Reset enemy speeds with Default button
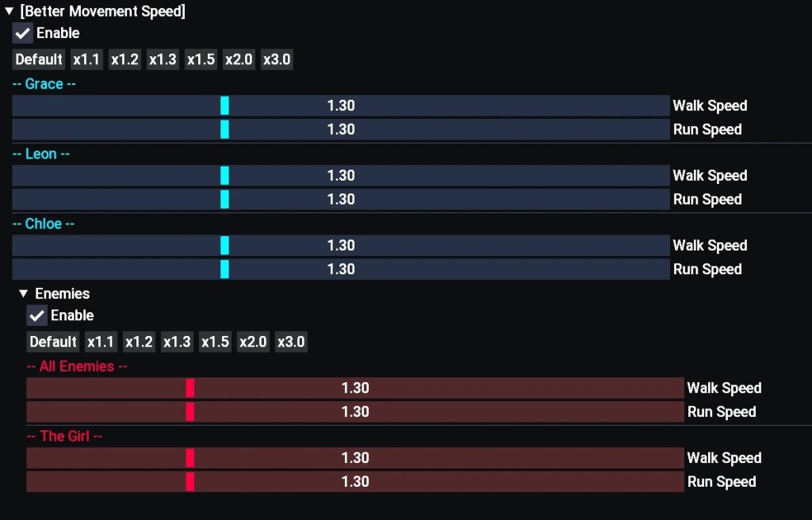The width and height of the screenshot is (812, 520). pyautogui.click(x=53, y=342)
